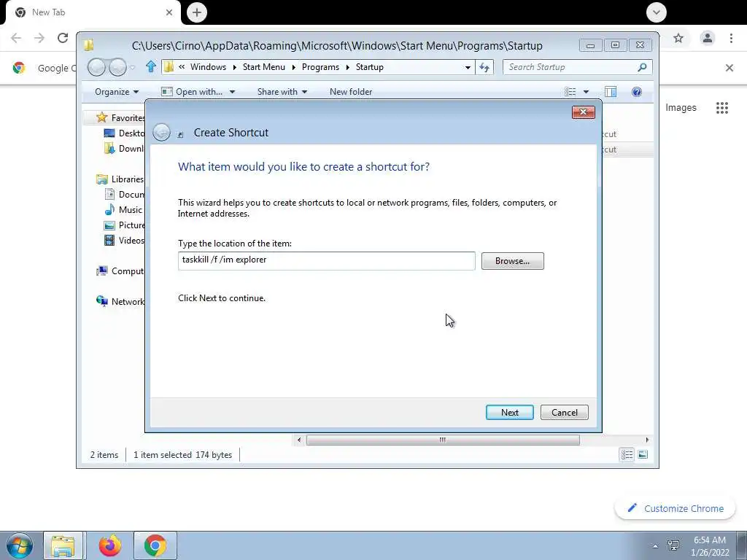Click Customize Chrome button

click(676, 508)
